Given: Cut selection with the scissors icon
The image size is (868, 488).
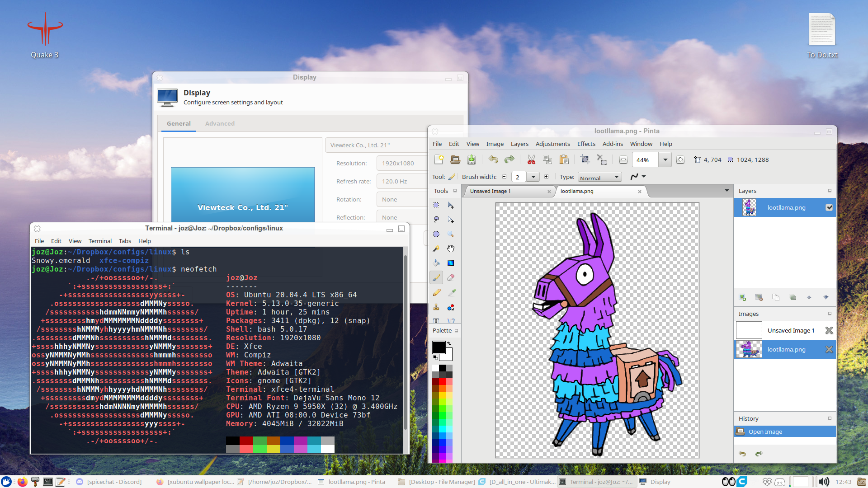Looking at the screenshot, I should (531, 160).
